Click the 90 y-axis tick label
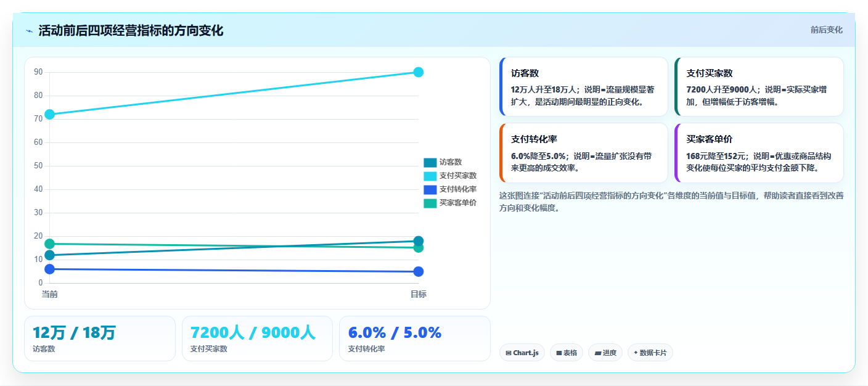Screen dimensions: 868x386 pos(38,72)
